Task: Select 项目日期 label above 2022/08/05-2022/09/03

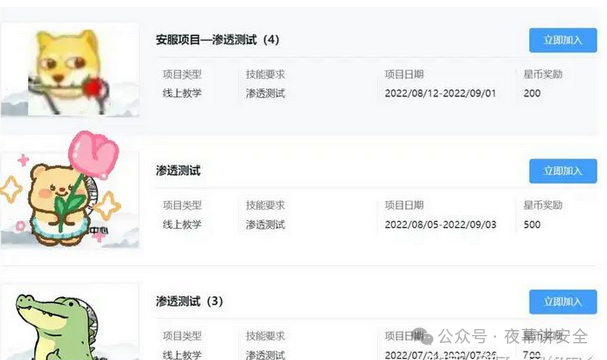Action: pos(404,205)
